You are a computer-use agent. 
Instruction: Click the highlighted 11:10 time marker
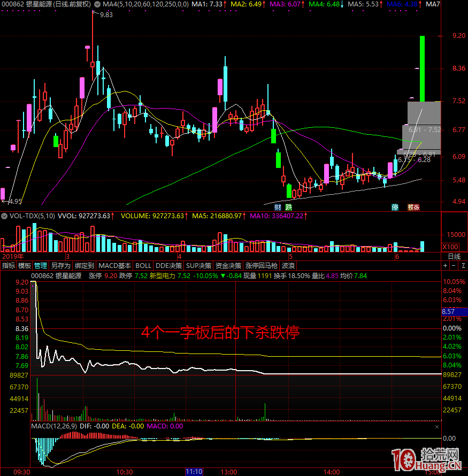point(194,472)
